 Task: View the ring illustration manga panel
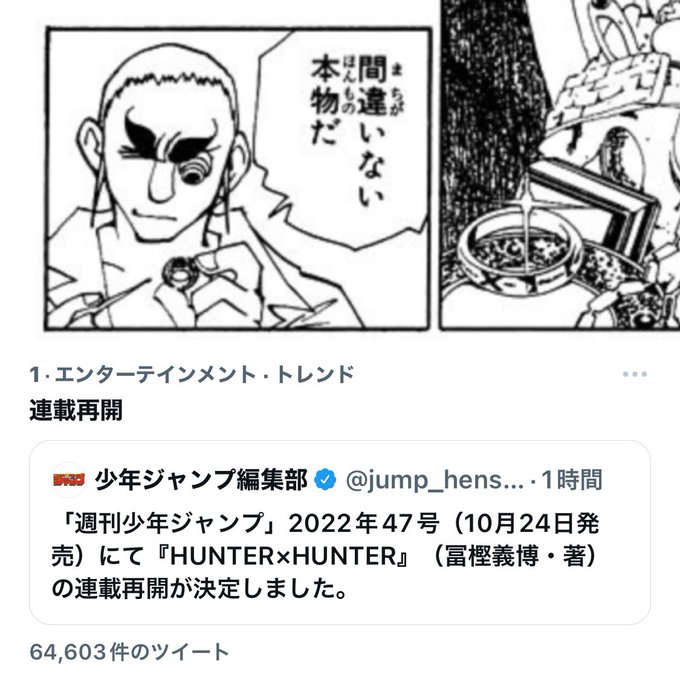coord(559,165)
